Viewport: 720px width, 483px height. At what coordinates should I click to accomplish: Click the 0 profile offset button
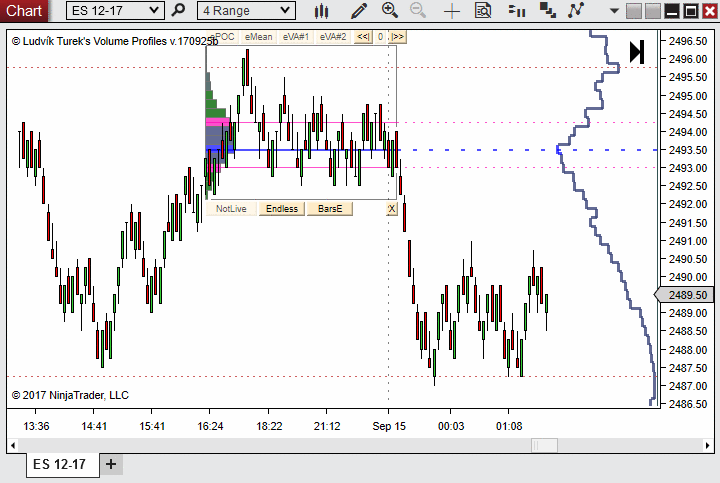380,37
